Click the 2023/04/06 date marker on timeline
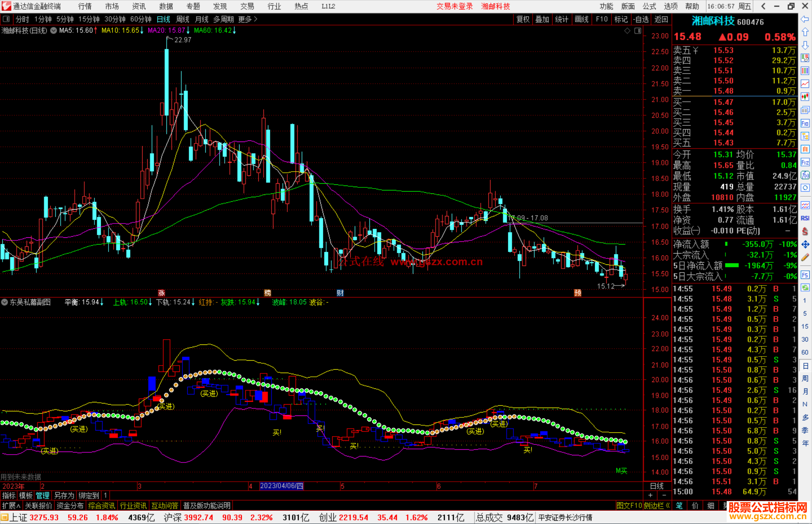 pos(281,486)
